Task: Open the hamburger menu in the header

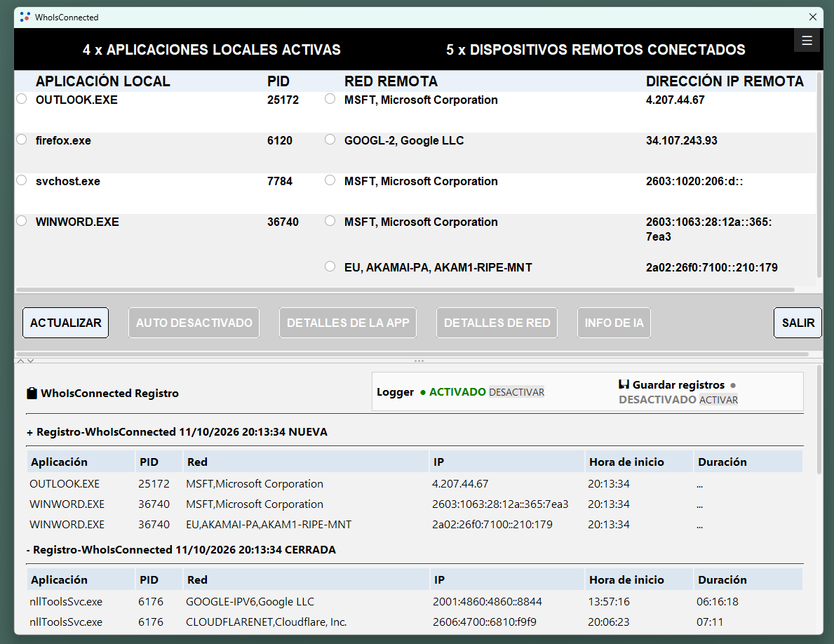Action: (x=807, y=41)
